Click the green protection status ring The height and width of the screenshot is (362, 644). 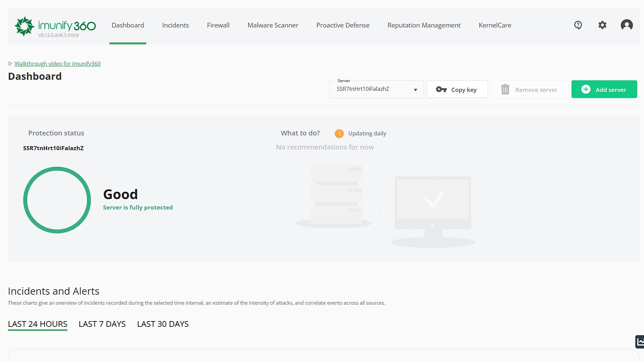pyautogui.click(x=57, y=200)
